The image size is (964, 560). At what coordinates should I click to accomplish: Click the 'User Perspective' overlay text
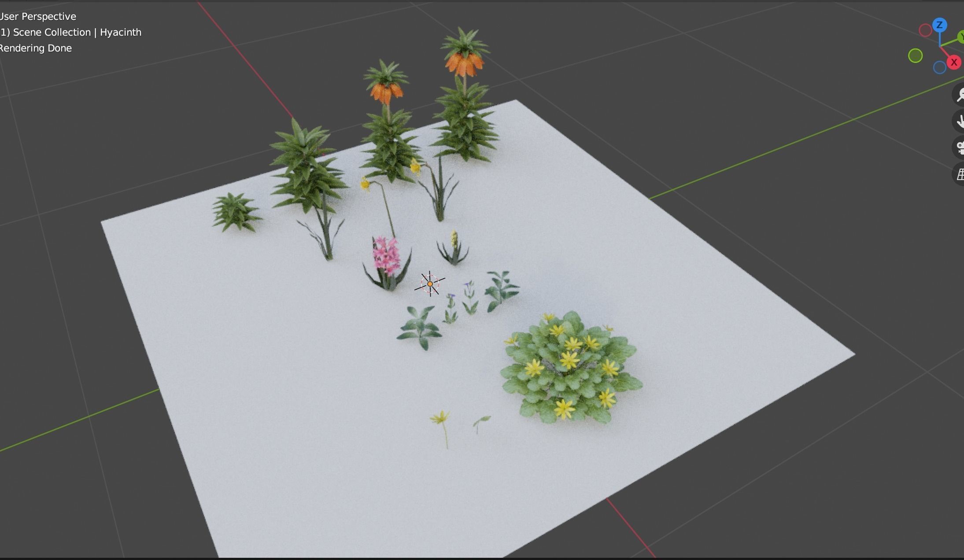(38, 17)
